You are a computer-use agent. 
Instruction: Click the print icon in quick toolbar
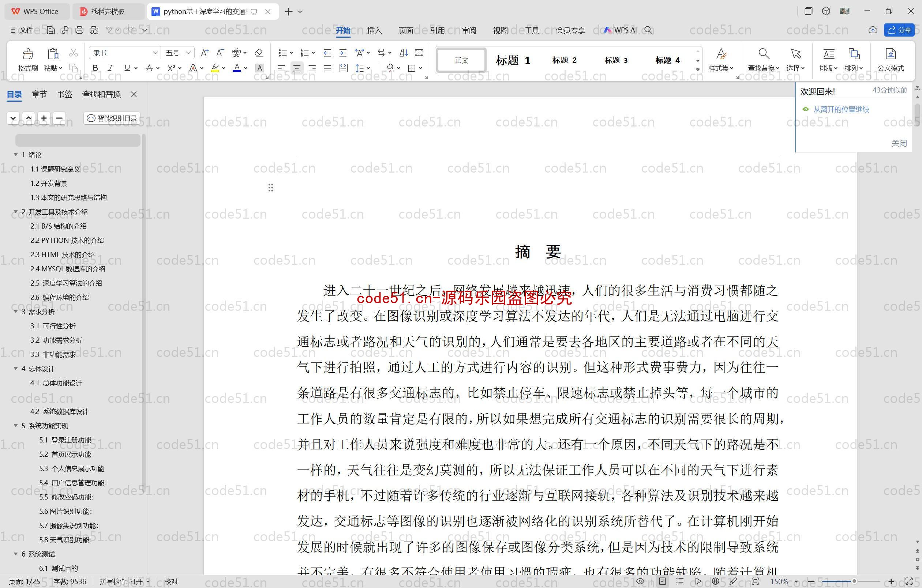[79, 30]
